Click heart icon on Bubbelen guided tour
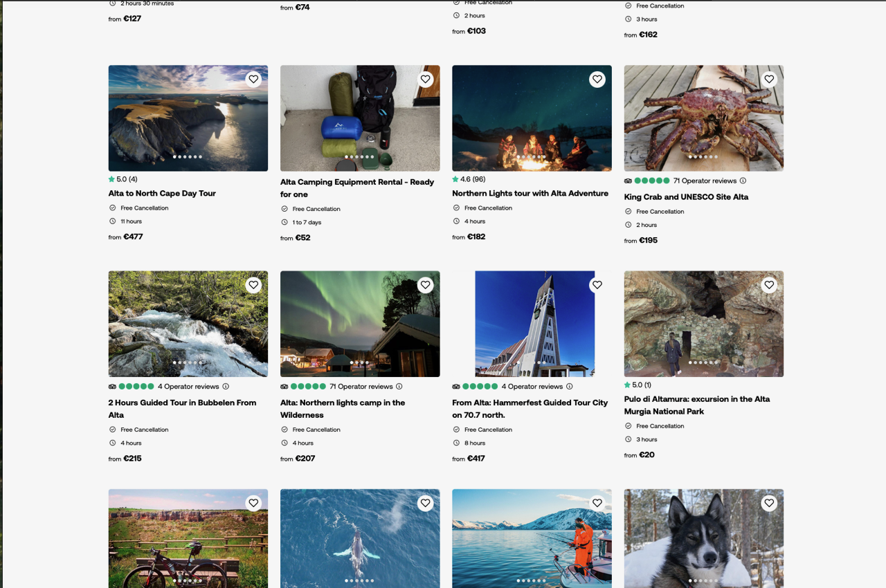Viewport: 886px width, 588px height. point(253,285)
